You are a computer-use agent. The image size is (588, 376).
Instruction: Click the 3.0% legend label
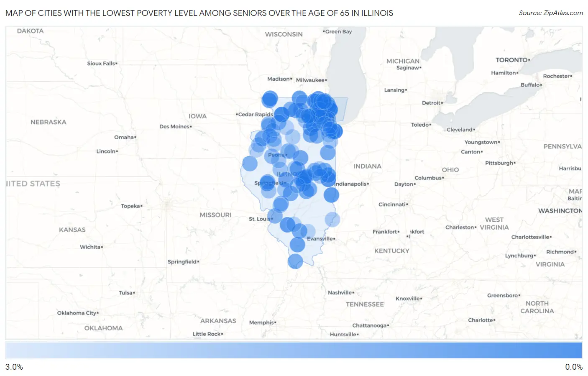point(14,367)
